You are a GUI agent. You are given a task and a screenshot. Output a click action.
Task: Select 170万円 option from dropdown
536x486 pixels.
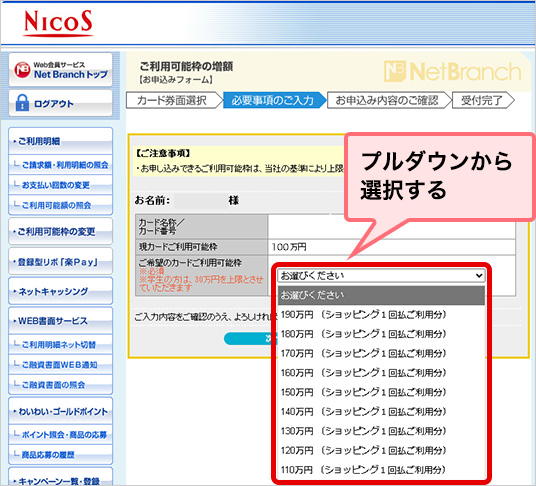(381, 353)
